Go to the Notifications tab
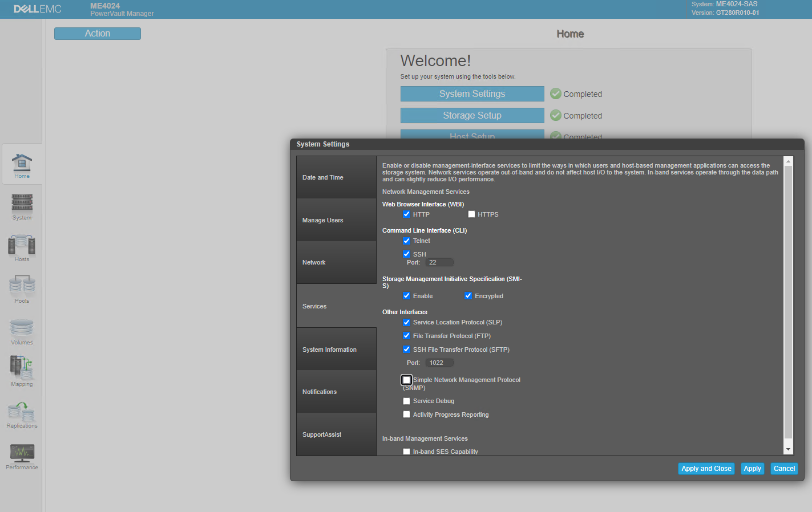The width and height of the screenshot is (812, 512). click(x=336, y=392)
